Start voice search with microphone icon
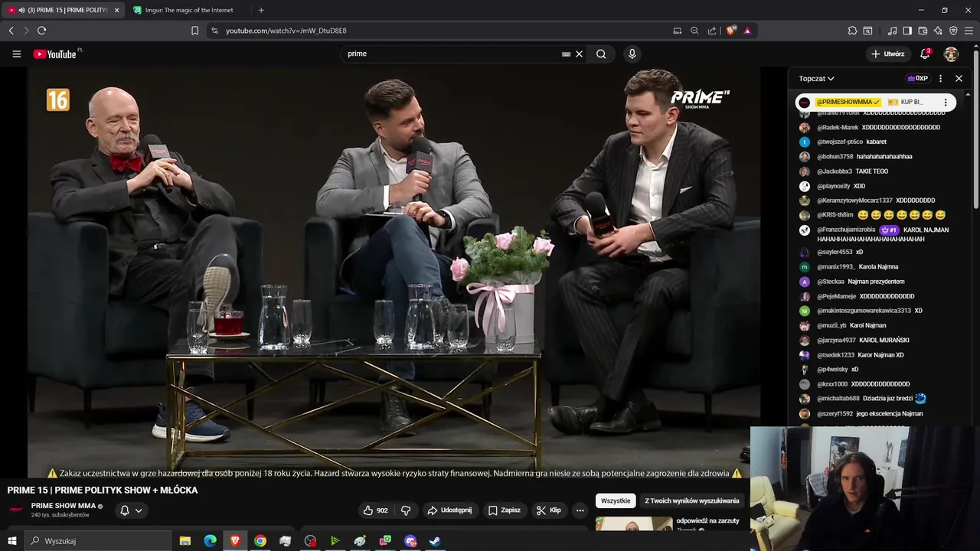 click(x=632, y=54)
